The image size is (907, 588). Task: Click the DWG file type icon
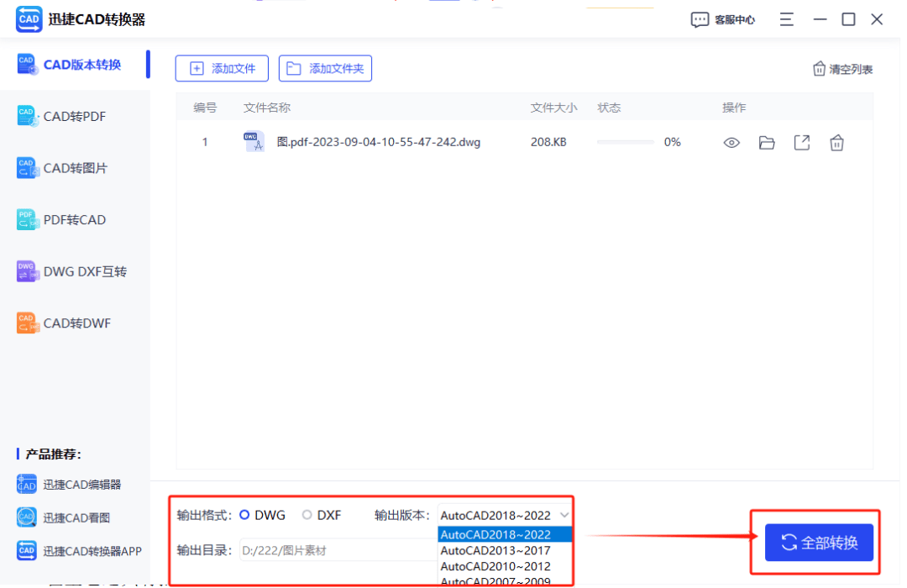pyautogui.click(x=254, y=141)
